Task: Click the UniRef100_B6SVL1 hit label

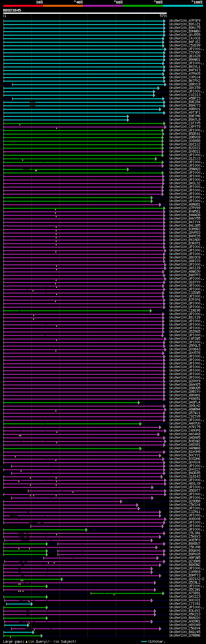Action: point(185,66)
